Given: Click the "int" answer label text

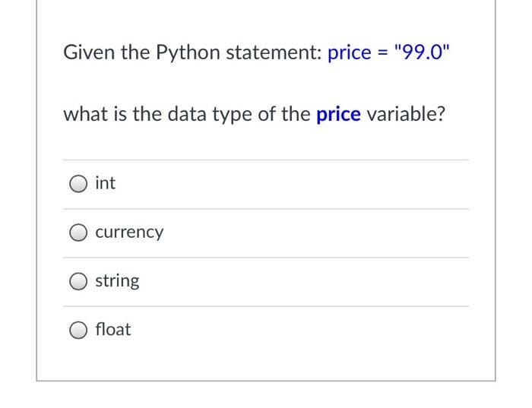Looking at the screenshot, I should coord(106,183).
